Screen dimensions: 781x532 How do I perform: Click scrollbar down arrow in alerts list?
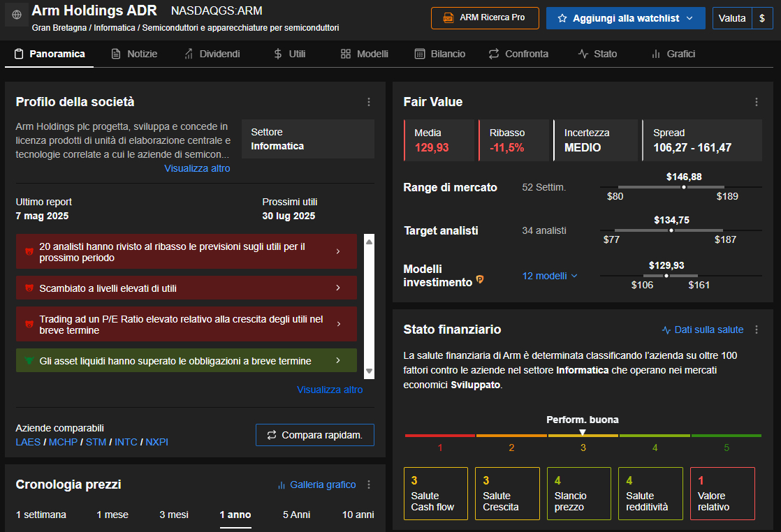coord(369,371)
